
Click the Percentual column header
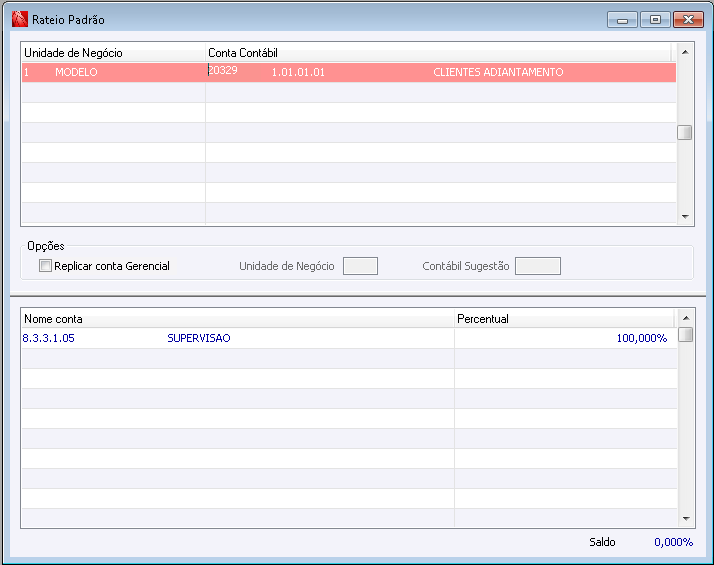(x=564, y=319)
